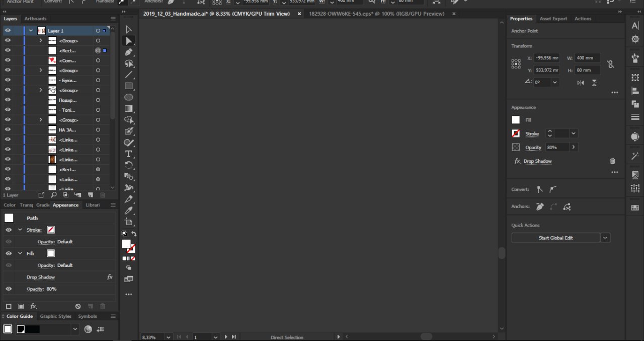Screen dimensions: 644x341
Task: Click target circle of Layer 1
Action: tap(98, 31)
